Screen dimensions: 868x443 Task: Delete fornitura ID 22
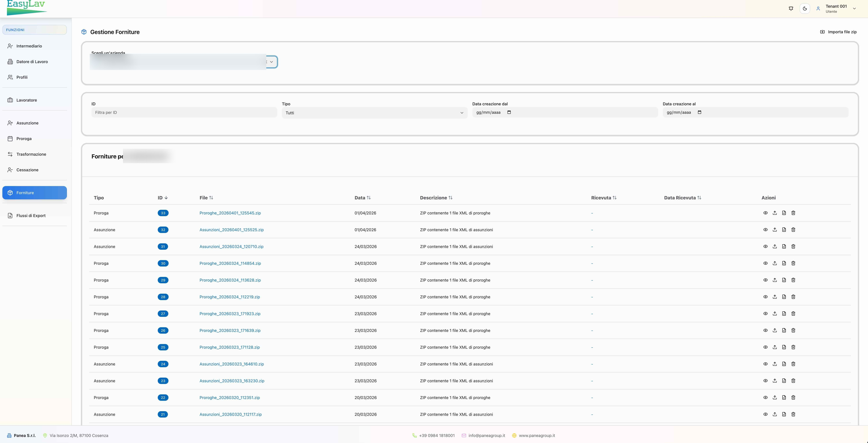793,398
